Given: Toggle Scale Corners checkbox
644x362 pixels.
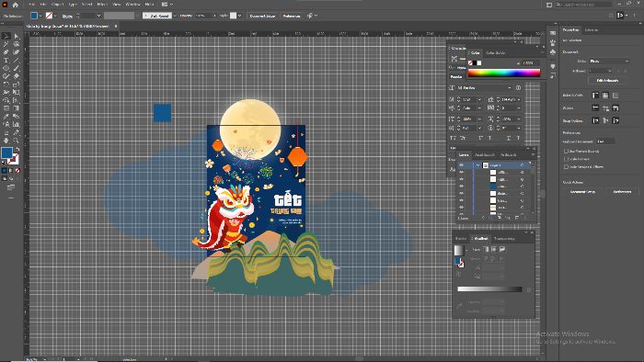Looking at the screenshot, I should [x=566, y=159].
